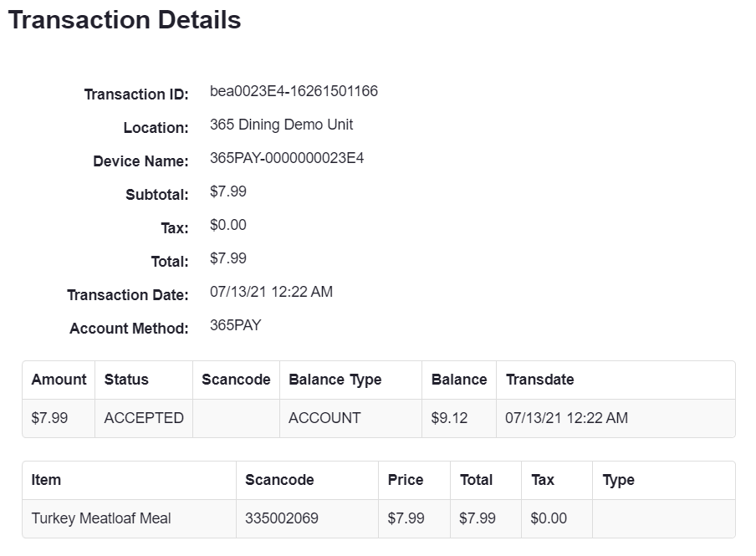Viewport: 756px width, 556px height.
Task: Select the Turkey Meatloaf Meal item row
Action: (x=101, y=518)
